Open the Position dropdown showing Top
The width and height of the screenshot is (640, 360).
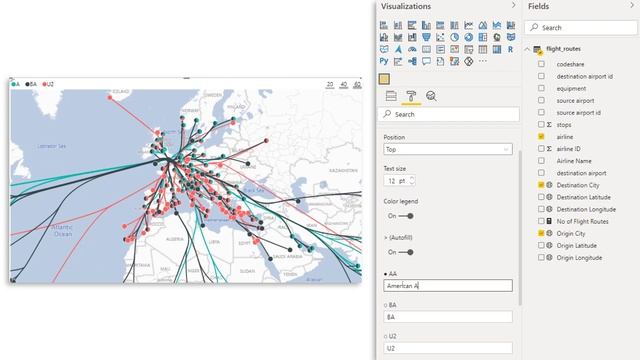448,149
